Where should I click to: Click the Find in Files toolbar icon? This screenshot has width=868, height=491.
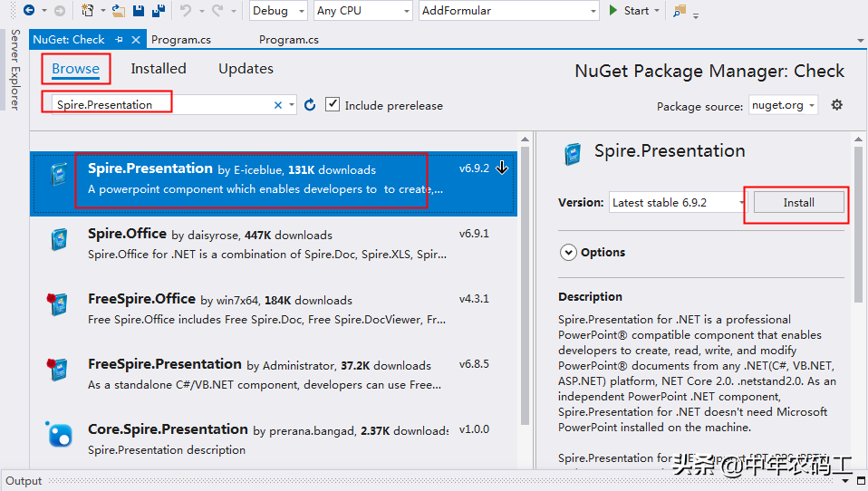[680, 11]
